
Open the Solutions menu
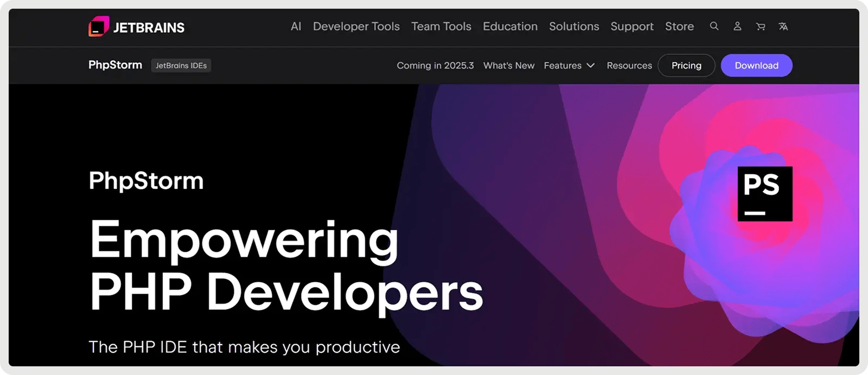coord(574,26)
